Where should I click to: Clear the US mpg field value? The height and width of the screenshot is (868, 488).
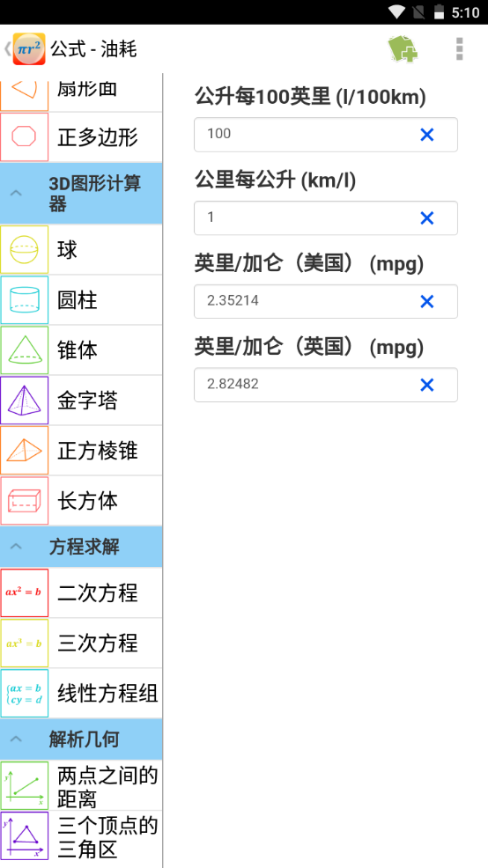426,302
